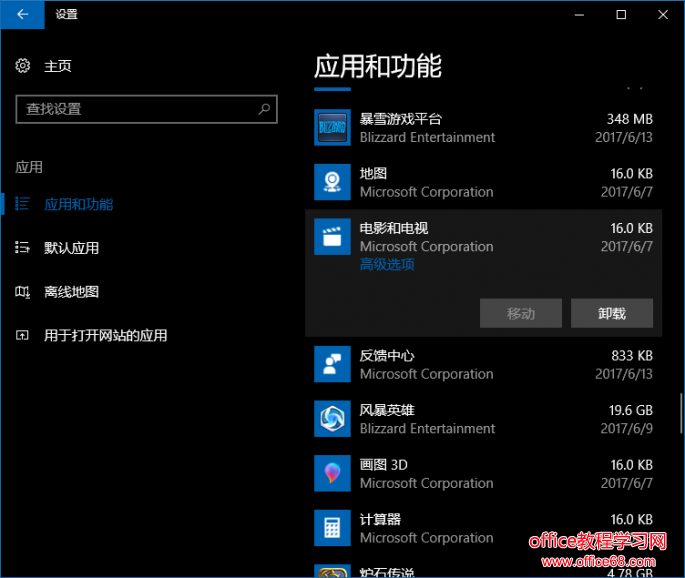The height and width of the screenshot is (578, 685).
Task: Click the 16.0 KB size of 画图 3D
Action: [x=631, y=465]
